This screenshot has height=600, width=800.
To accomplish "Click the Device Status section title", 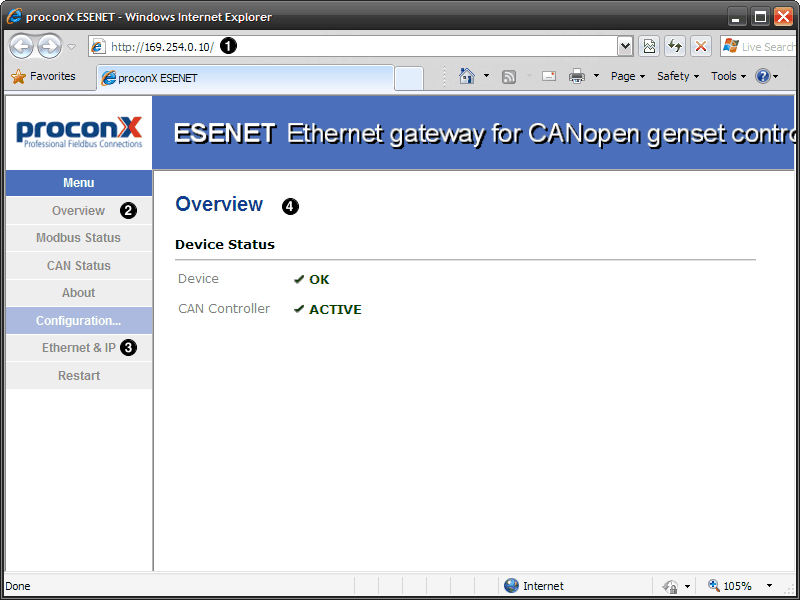I will (x=224, y=245).
